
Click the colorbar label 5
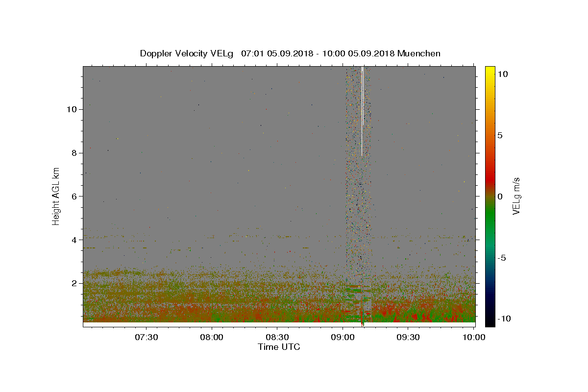[500, 135]
